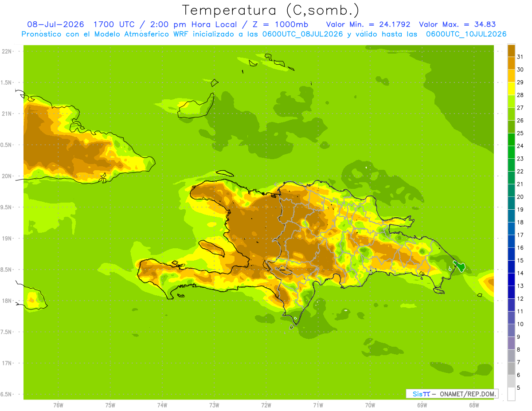Select the "Valor Max. = 34.83" reading

click(457, 24)
